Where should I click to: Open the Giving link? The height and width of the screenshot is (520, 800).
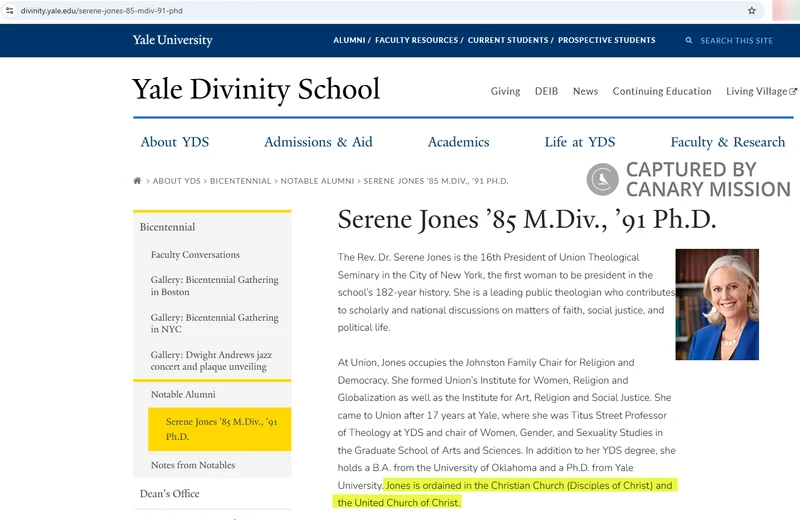click(505, 91)
